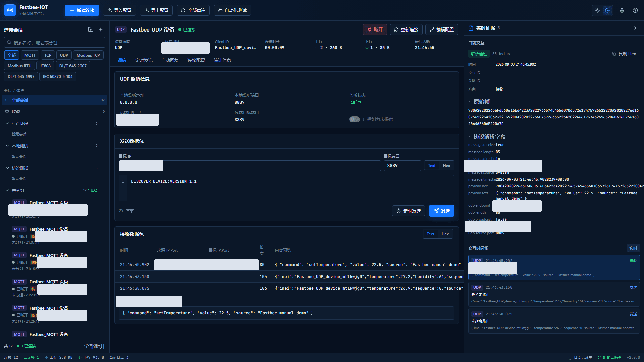Click 自动化测试 button

tap(232, 10)
